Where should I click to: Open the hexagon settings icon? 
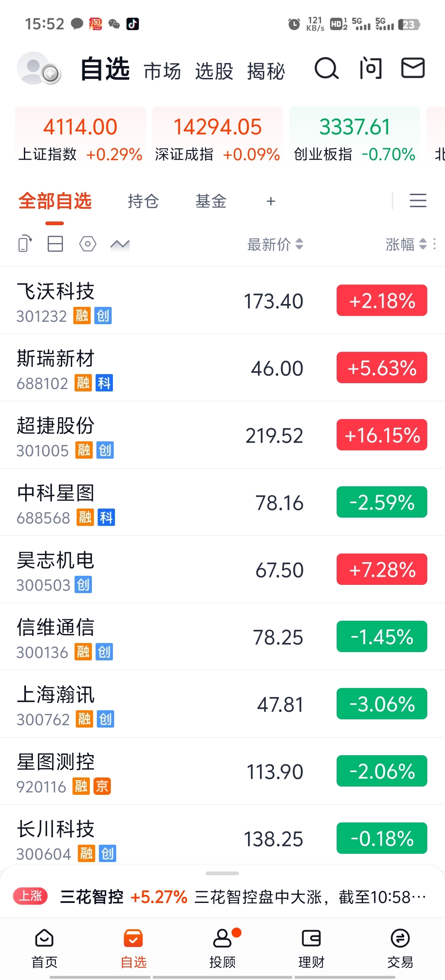point(87,244)
